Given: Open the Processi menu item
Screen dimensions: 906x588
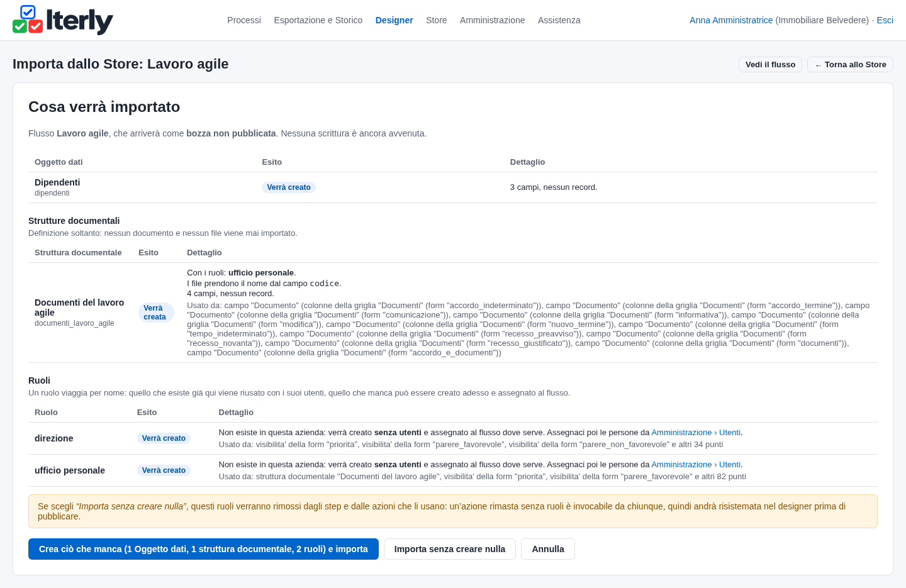Looking at the screenshot, I should (x=244, y=20).
